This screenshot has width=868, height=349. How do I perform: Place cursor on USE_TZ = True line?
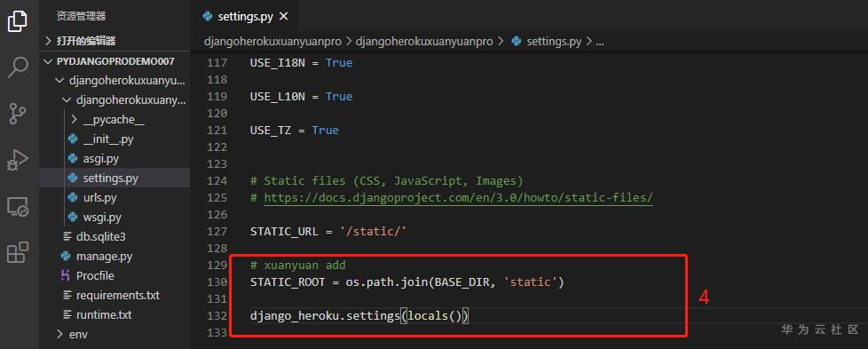294,131
